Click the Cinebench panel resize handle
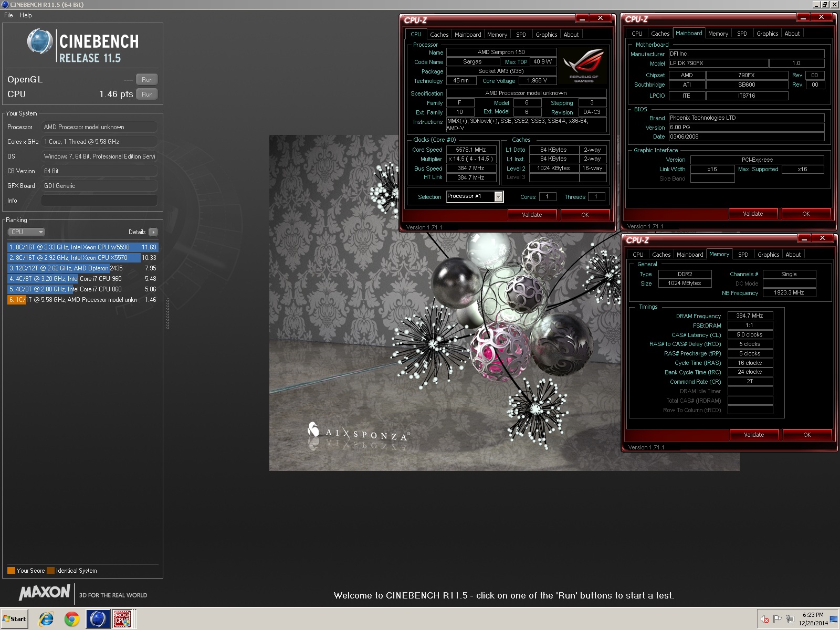 [x=168, y=314]
